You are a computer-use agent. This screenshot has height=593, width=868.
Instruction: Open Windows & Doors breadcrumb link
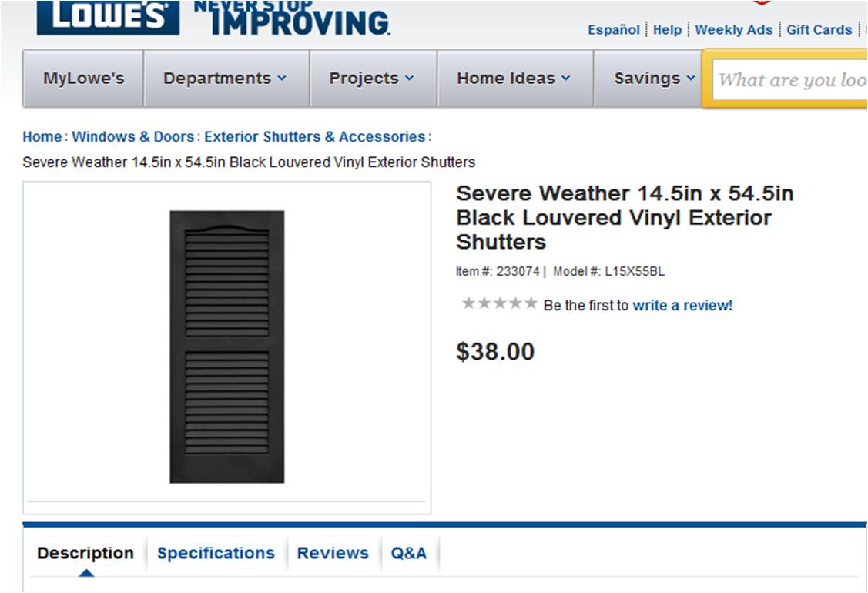133,137
